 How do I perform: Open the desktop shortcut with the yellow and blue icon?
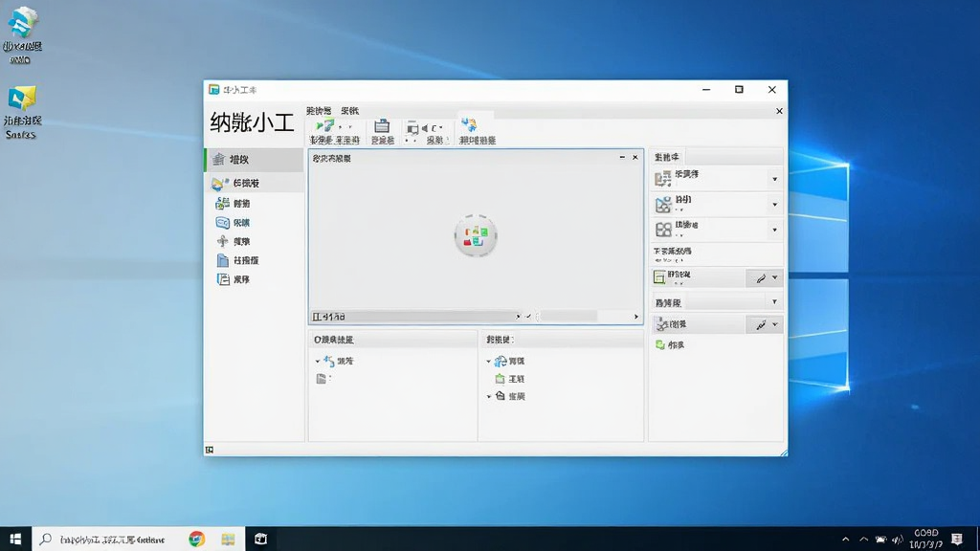(x=23, y=113)
